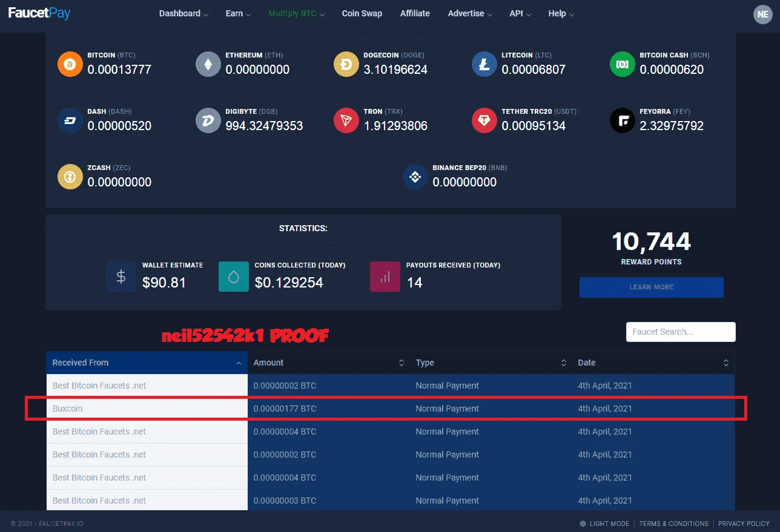The width and height of the screenshot is (780, 532).
Task: Click the 0.00013777 Bitcoin balance
Action: [x=119, y=70]
